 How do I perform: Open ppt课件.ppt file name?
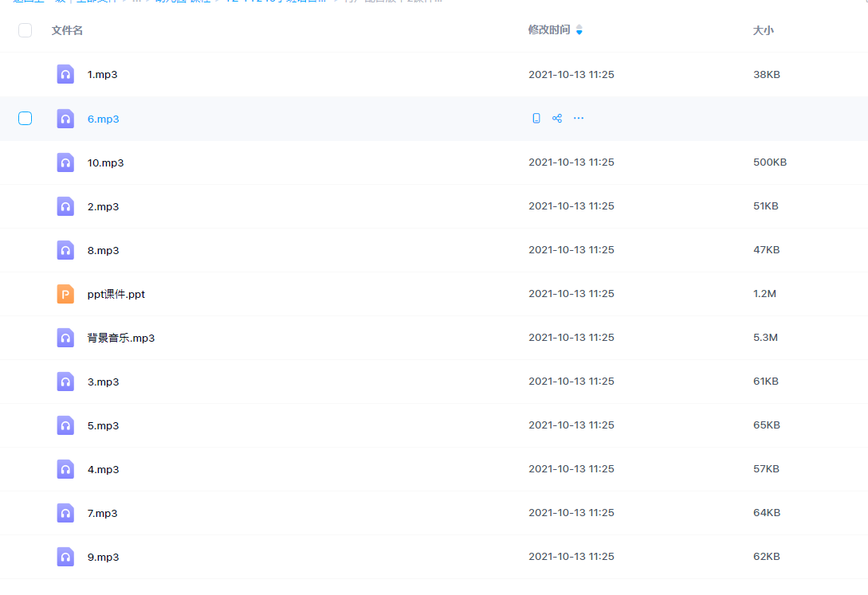pyautogui.click(x=116, y=294)
